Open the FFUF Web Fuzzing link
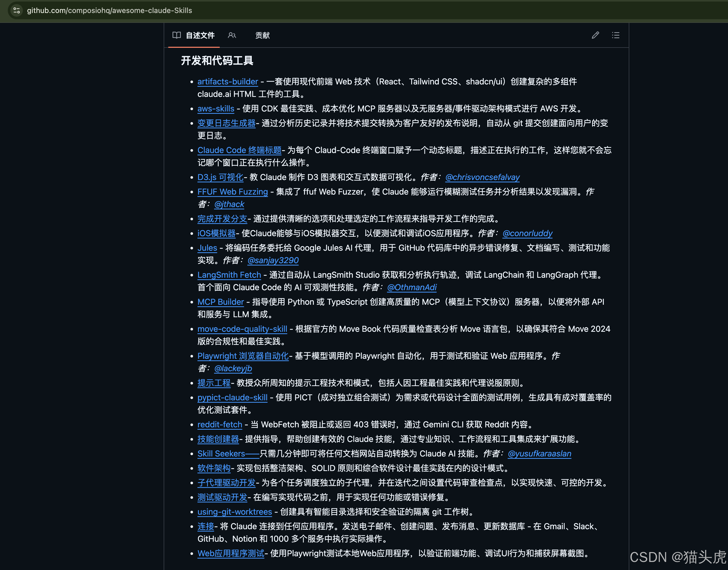 tap(232, 191)
